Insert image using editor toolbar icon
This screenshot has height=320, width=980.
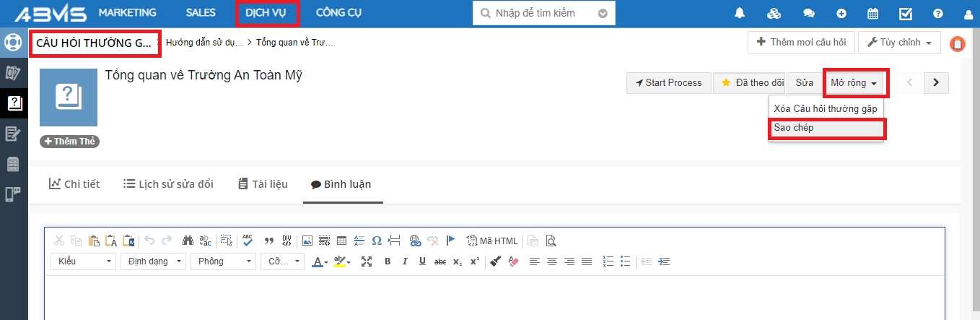point(307,241)
